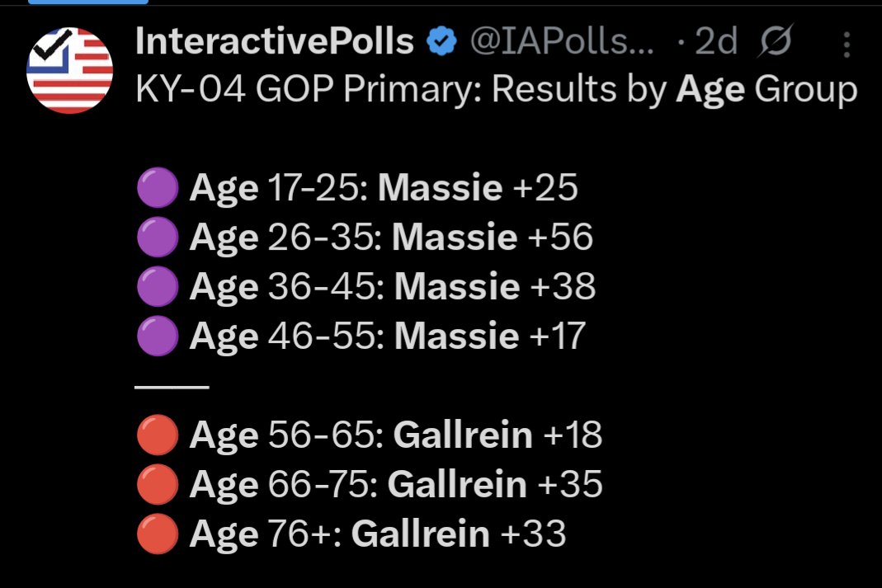Open the 2d timestamp link

click(715, 41)
